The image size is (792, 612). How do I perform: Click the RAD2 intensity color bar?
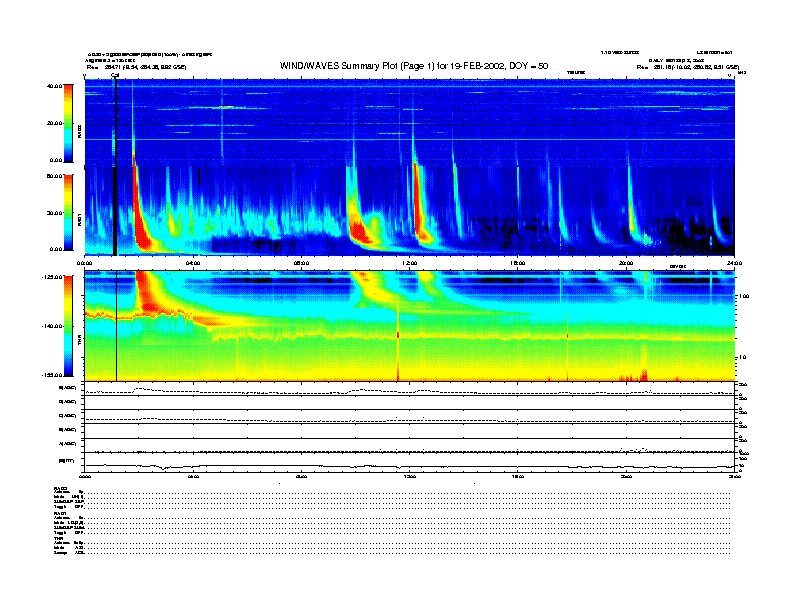point(68,124)
